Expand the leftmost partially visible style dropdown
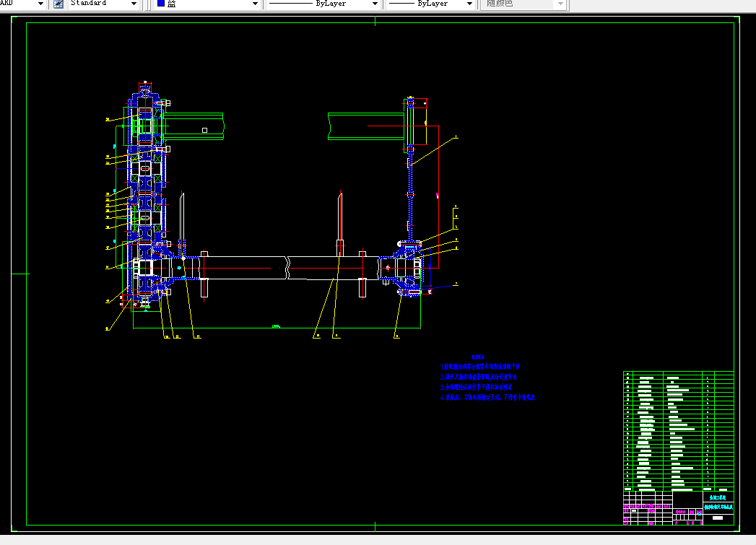The height and width of the screenshot is (545, 756). (40, 4)
